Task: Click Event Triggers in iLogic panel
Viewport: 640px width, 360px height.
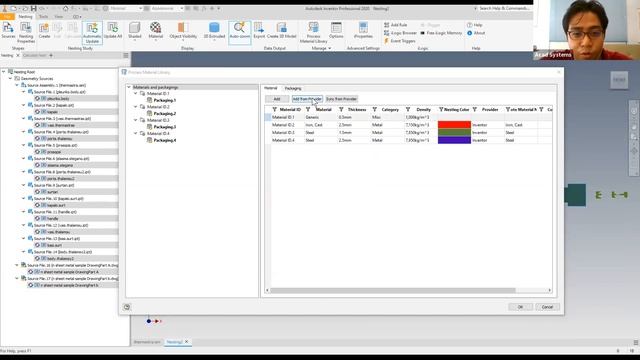Action: click(x=399, y=41)
